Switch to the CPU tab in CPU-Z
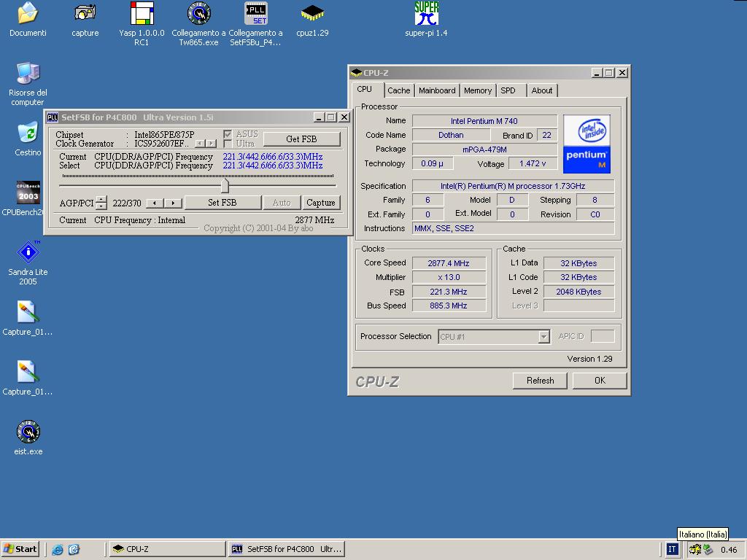 [365, 89]
